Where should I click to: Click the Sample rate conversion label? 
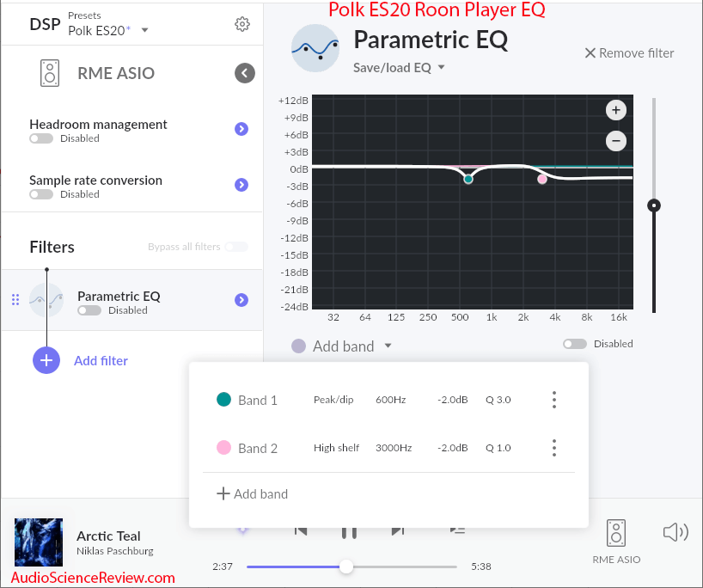[96, 181]
